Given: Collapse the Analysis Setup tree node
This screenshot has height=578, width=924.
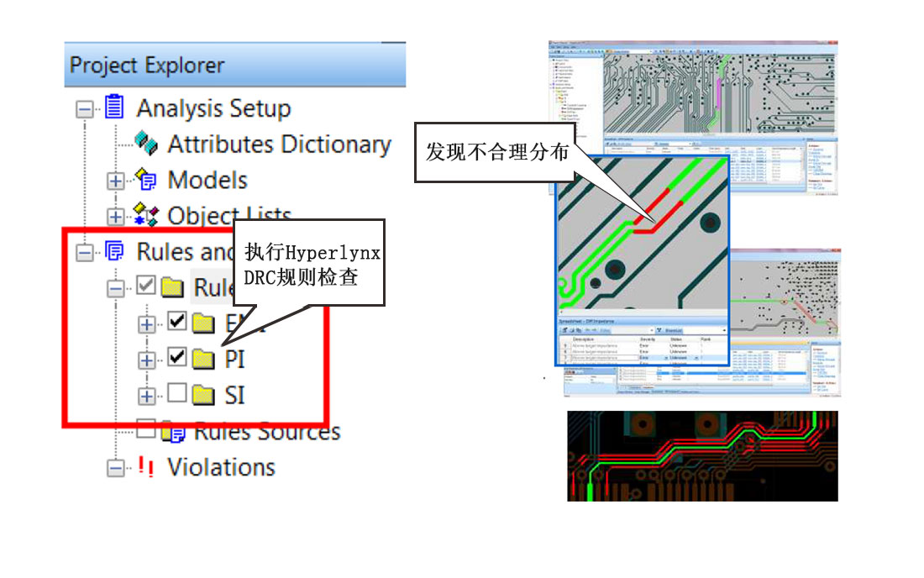Looking at the screenshot, I should point(84,109).
